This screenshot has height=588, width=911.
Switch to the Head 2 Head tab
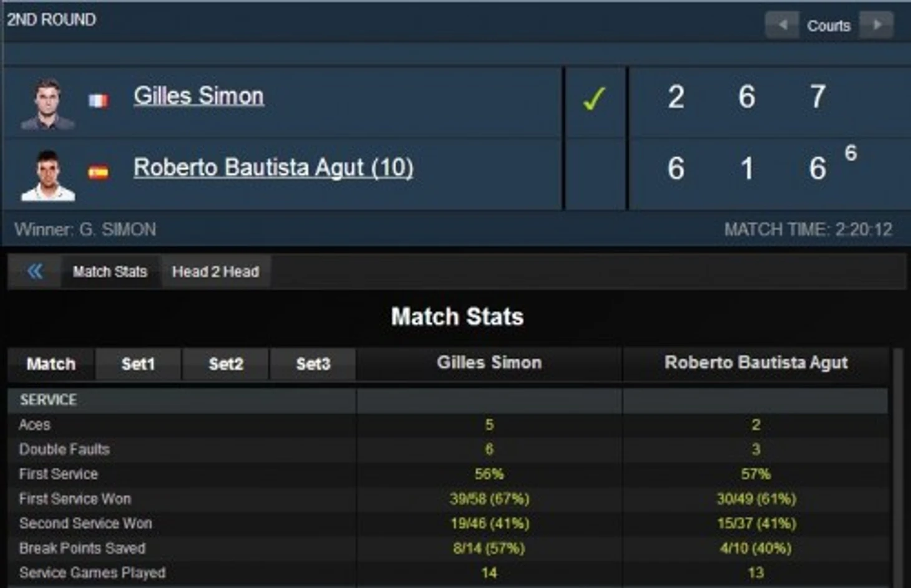click(x=215, y=272)
